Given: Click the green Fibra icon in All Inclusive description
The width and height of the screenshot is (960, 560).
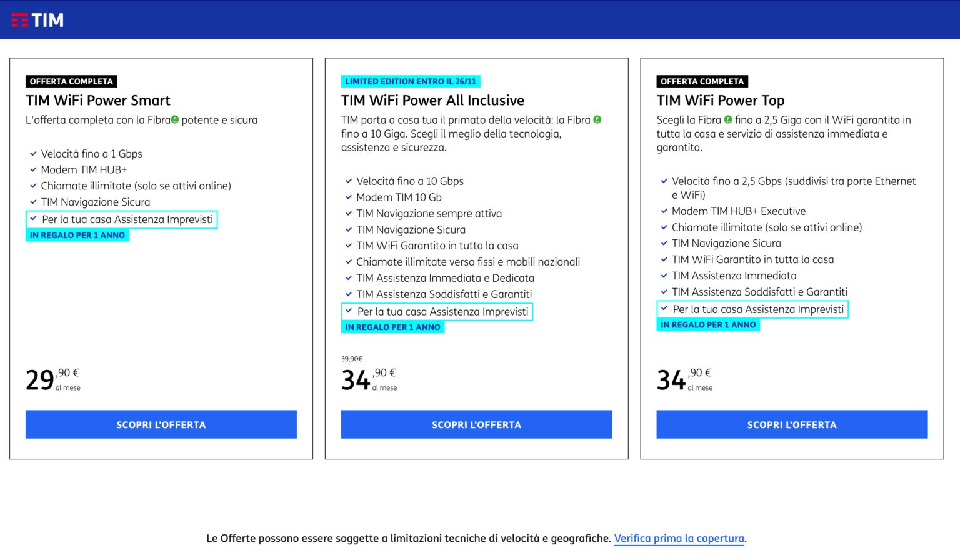Looking at the screenshot, I should pyautogui.click(x=597, y=119).
